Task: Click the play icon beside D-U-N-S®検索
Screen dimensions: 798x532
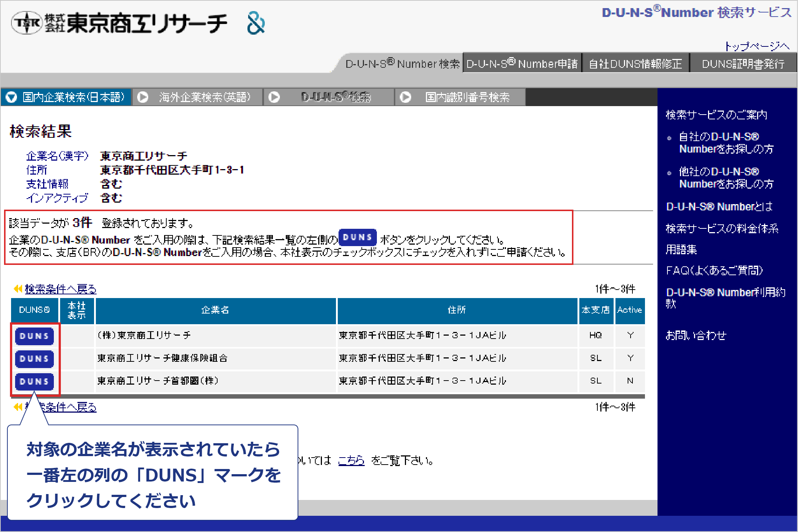Action: [x=274, y=97]
